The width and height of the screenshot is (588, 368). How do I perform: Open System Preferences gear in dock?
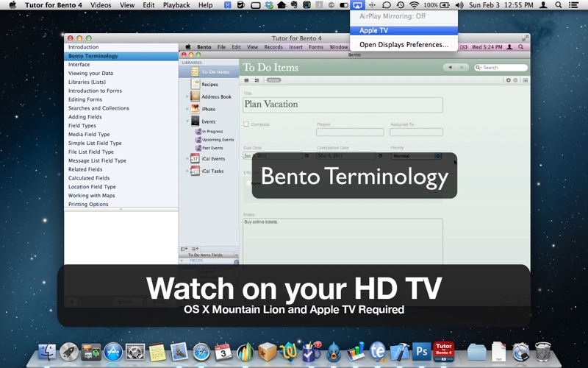135,353
